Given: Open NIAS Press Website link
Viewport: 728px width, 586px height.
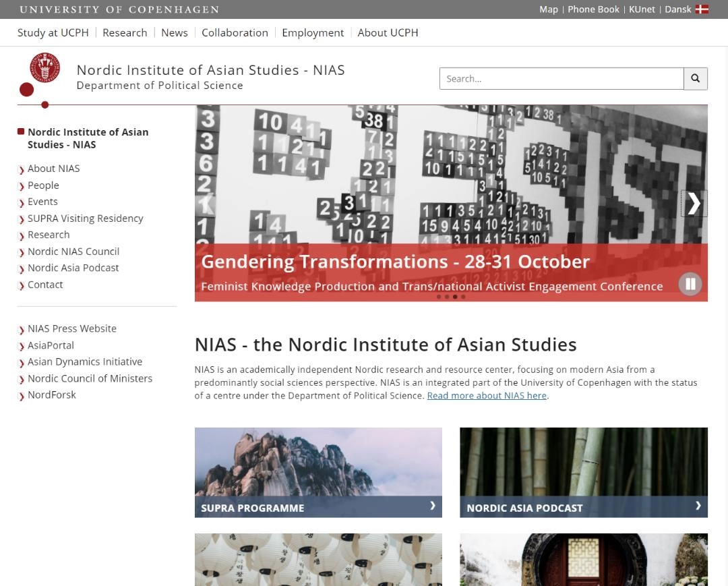Looking at the screenshot, I should (x=72, y=328).
